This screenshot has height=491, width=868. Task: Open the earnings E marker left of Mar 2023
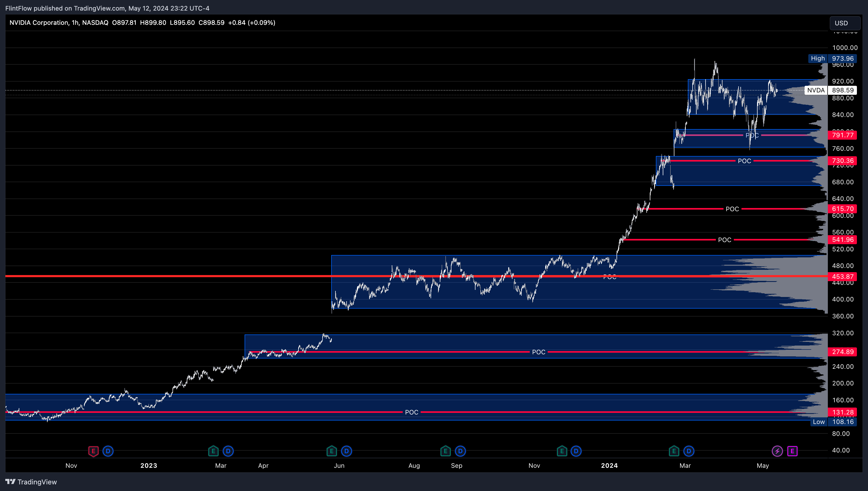[x=213, y=451]
